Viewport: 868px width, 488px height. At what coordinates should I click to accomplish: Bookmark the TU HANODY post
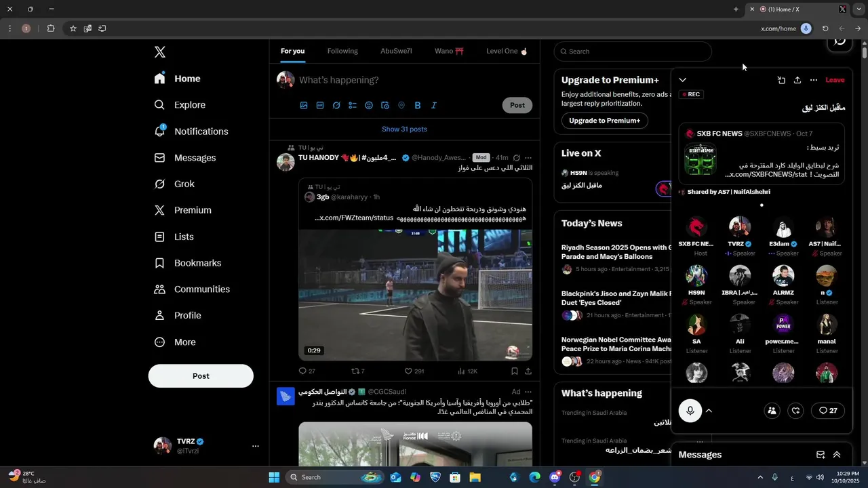coord(515,371)
